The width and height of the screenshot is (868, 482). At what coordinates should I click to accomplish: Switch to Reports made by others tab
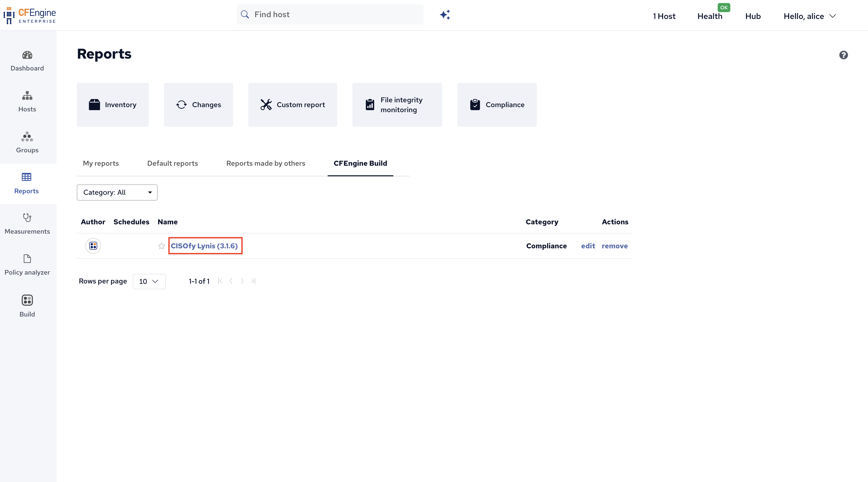[266, 163]
